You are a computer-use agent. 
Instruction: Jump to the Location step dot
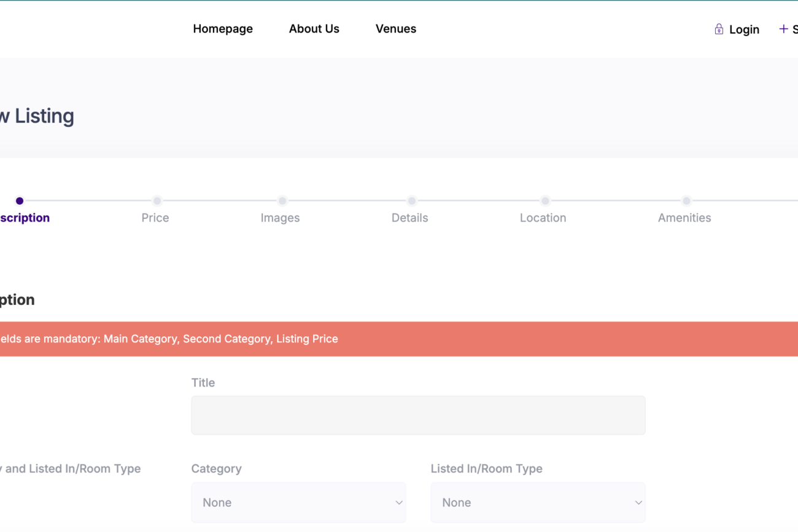tap(545, 201)
